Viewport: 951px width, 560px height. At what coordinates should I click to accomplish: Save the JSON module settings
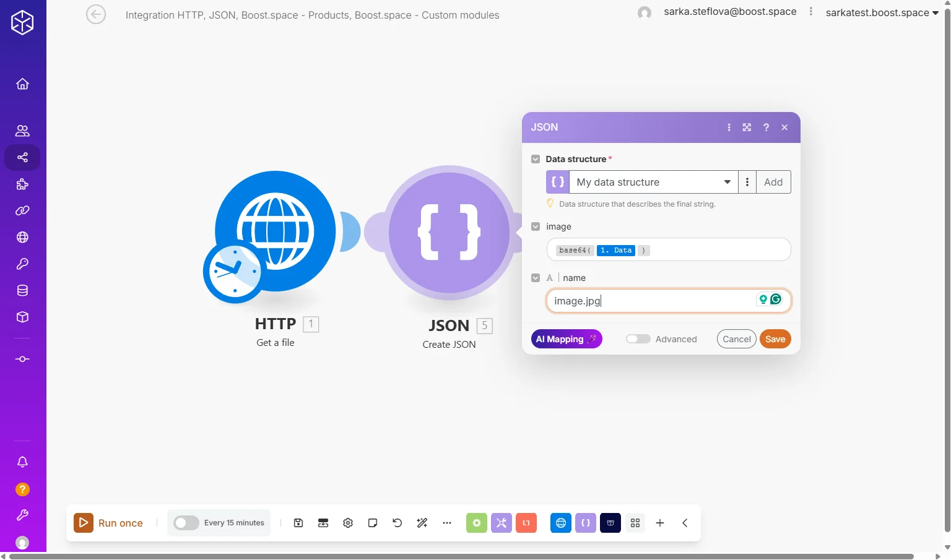click(x=775, y=339)
